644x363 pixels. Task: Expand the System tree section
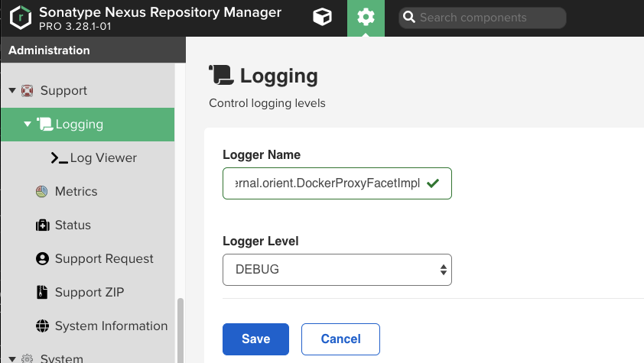[x=12, y=358]
